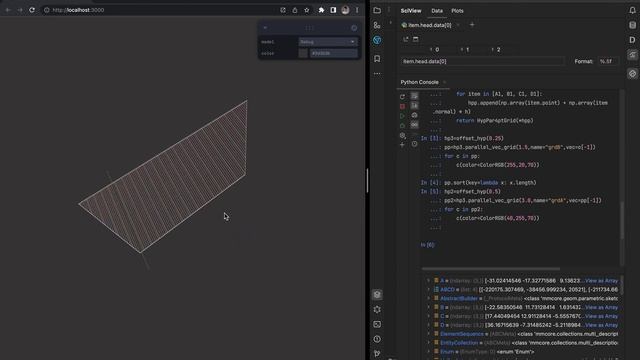
Task: Open the model dropdown in the viewer panel
Action: point(328,42)
